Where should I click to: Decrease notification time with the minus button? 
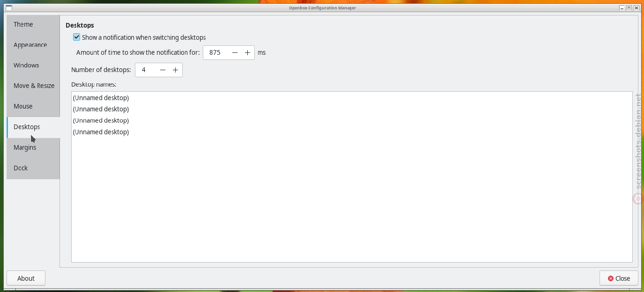[x=235, y=53]
